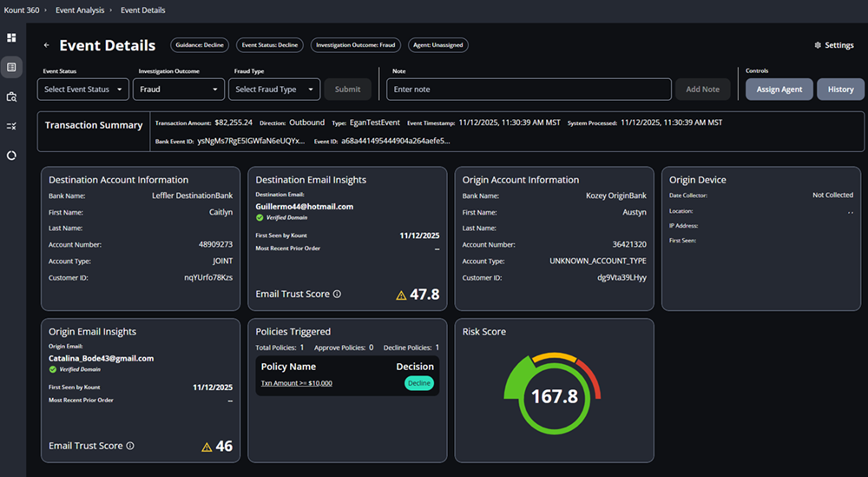The height and width of the screenshot is (477, 868).
Task: Click the Add Note button
Action: tap(702, 89)
